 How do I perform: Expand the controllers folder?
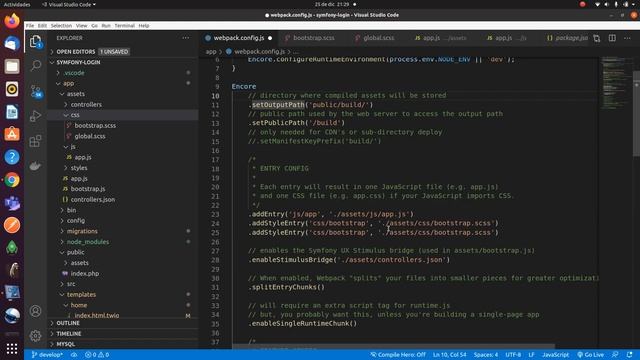click(86, 104)
